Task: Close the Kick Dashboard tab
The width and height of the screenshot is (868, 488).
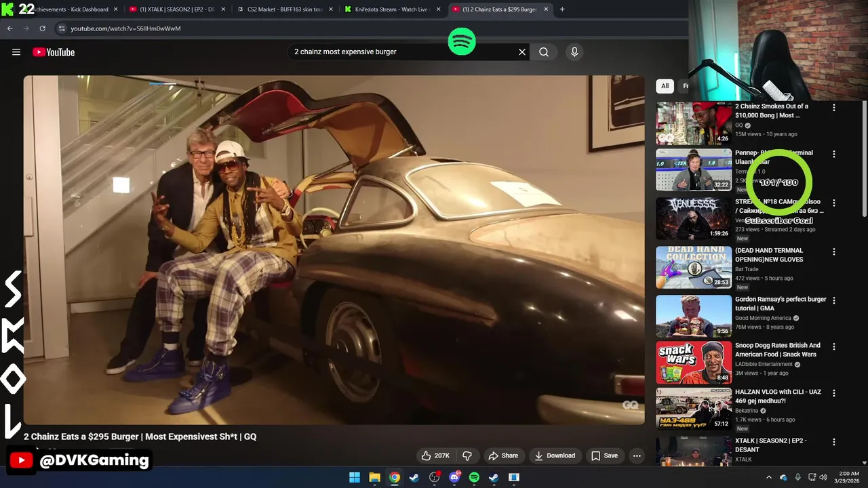Action: pyautogui.click(x=116, y=9)
